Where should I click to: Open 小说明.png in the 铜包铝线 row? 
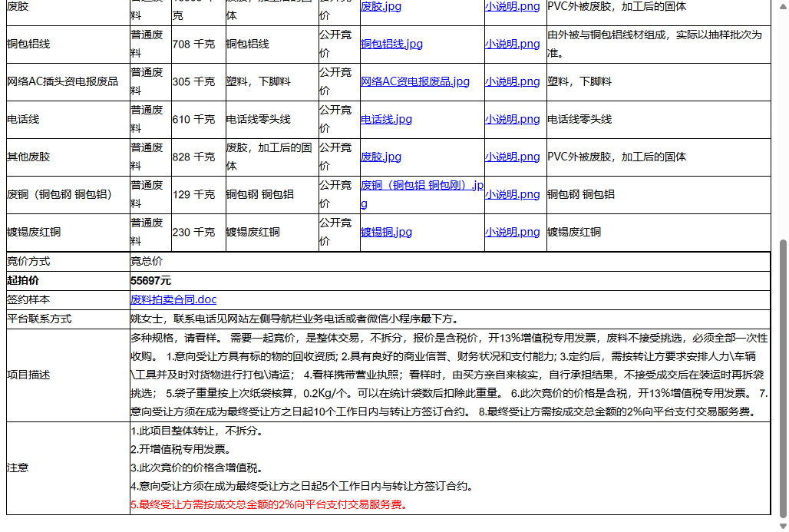click(512, 44)
